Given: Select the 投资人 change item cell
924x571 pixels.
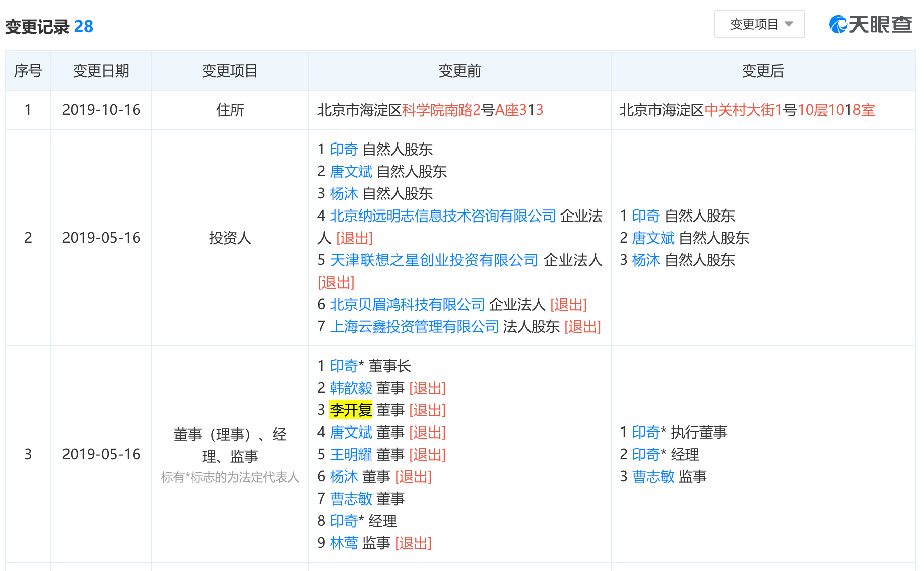Looking at the screenshot, I should [x=230, y=238].
